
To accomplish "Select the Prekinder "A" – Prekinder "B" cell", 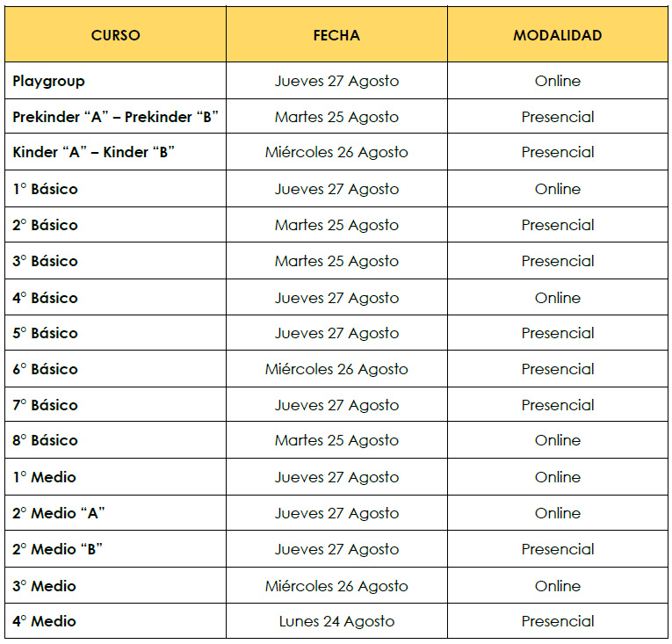I will [116, 117].
